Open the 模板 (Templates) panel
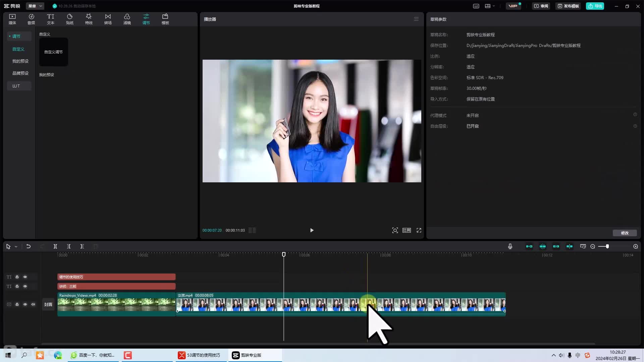This screenshot has width=644, height=362. (165, 19)
